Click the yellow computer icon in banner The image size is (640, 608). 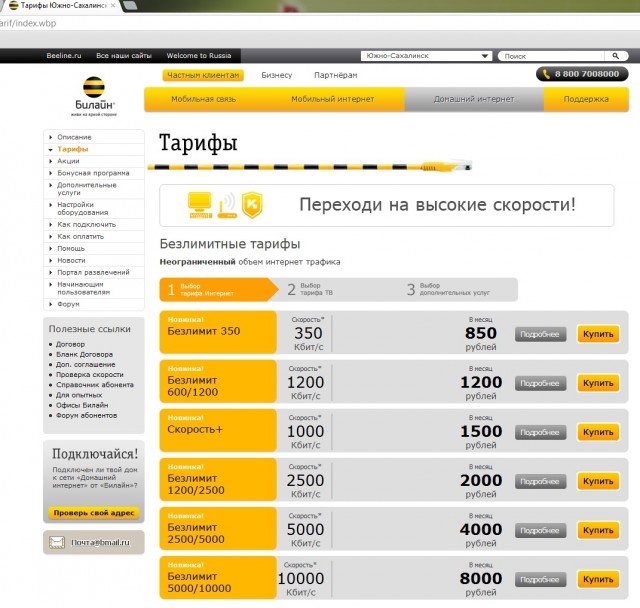[200, 205]
